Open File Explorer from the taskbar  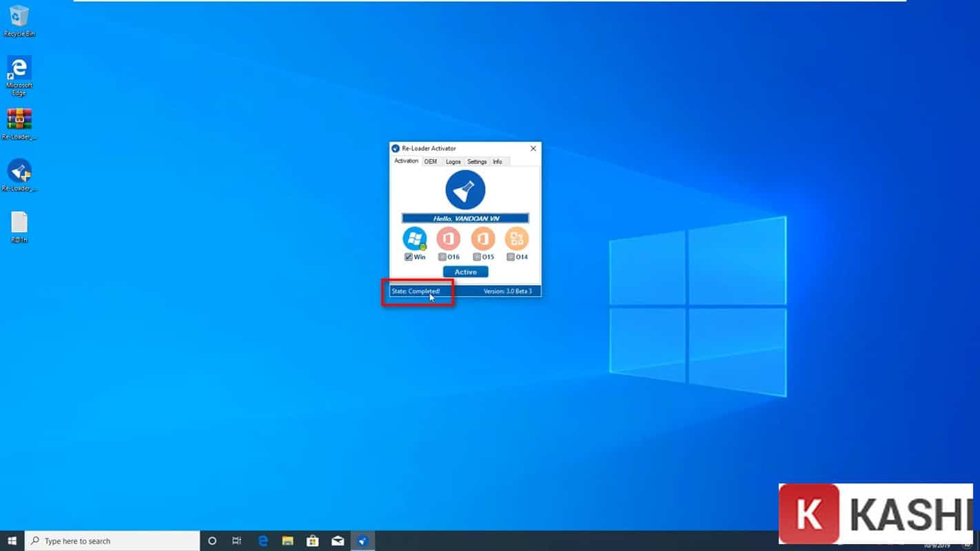click(x=287, y=541)
